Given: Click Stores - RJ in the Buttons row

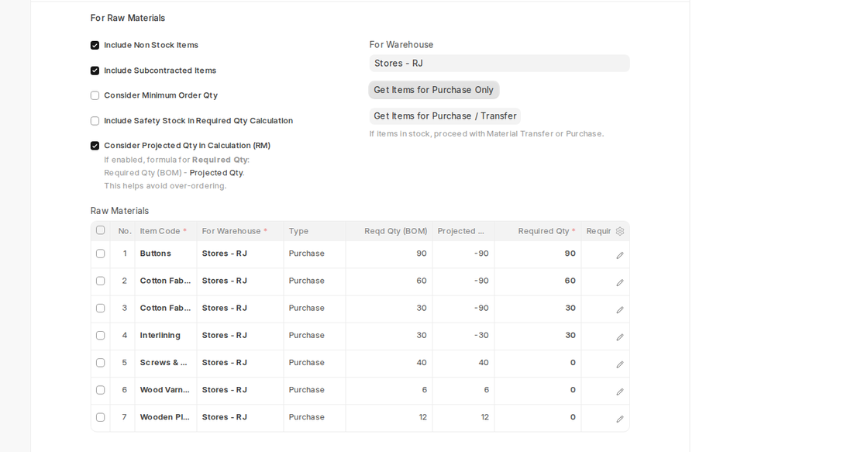Looking at the screenshot, I should (240, 254).
